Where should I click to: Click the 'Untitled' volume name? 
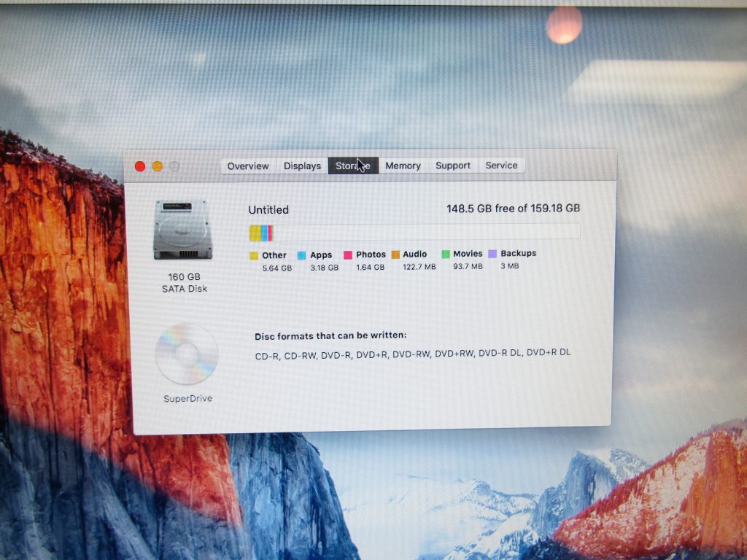(268, 210)
